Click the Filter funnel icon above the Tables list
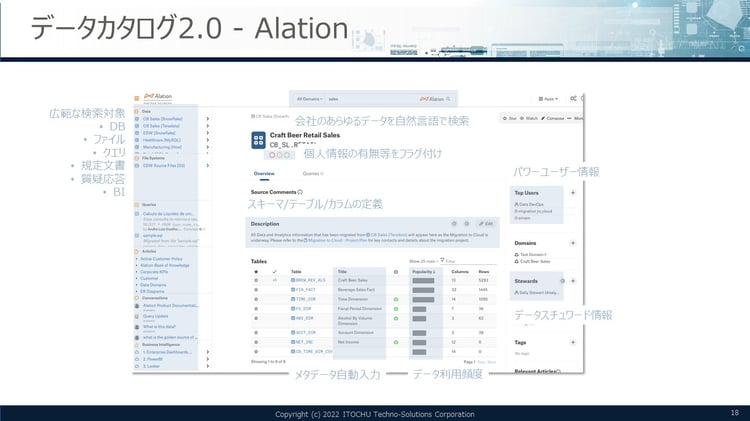This screenshot has height=421, width=750. click(x=446, y=260)
